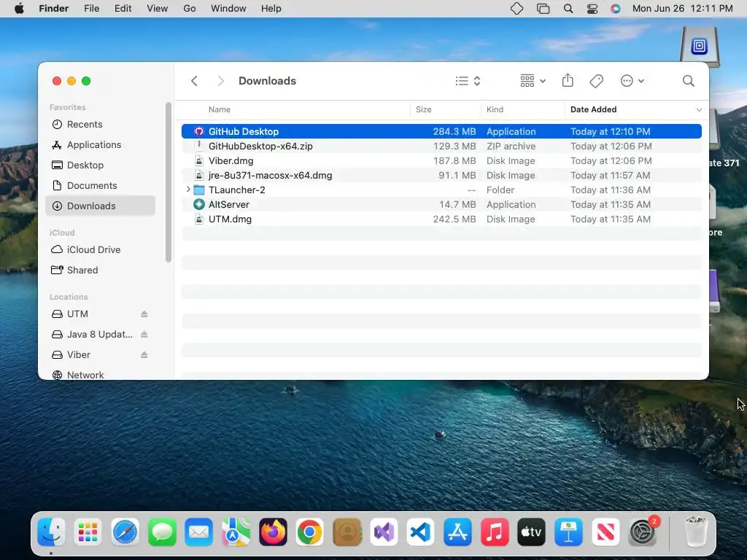Open Control Center in menu bar
The height and width of the screenshot is (560, 747).
[592, 9]
